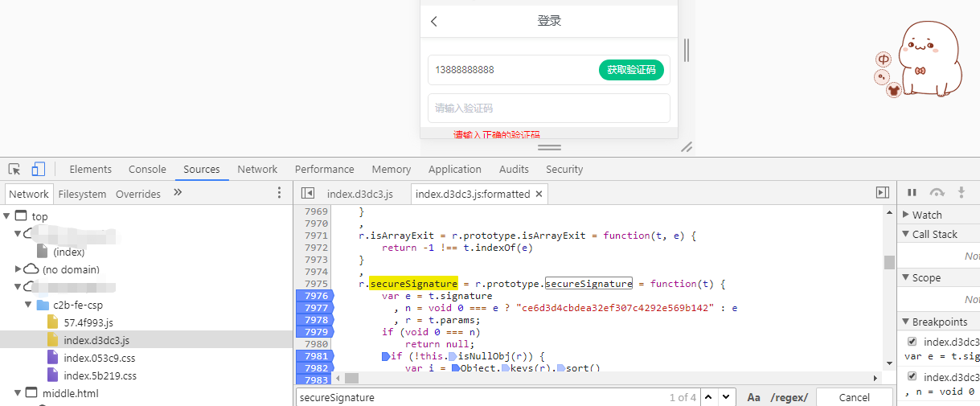980x406 pixels.
Task: Switch to the index.d3dc3.js editor tab
Action: tap(360, 194)
